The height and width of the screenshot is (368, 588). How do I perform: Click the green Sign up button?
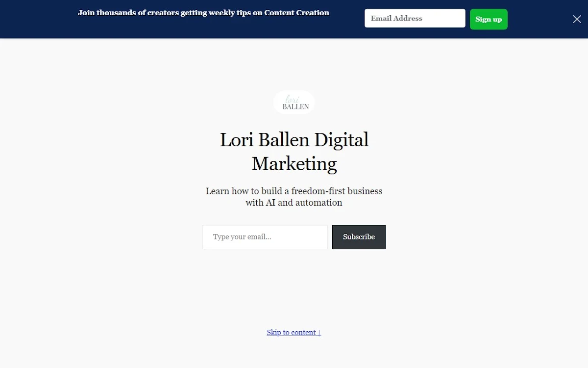click(x=489, y=19)
